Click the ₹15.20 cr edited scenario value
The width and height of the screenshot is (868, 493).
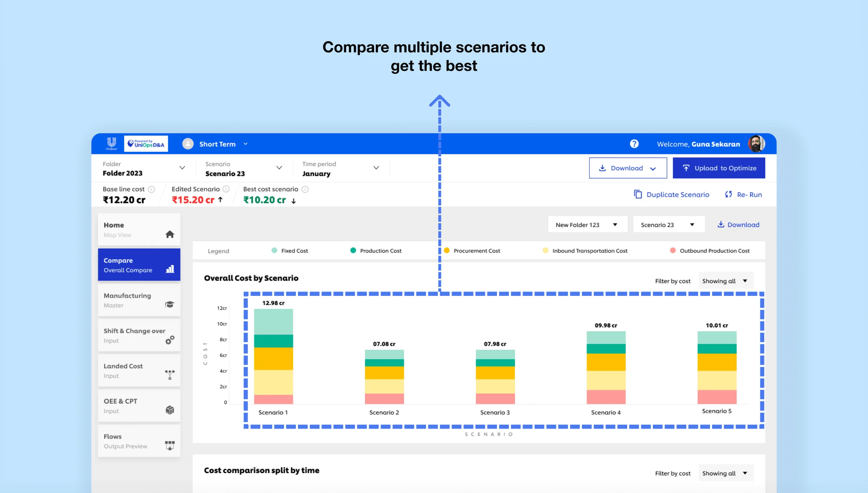pos(193,200)
